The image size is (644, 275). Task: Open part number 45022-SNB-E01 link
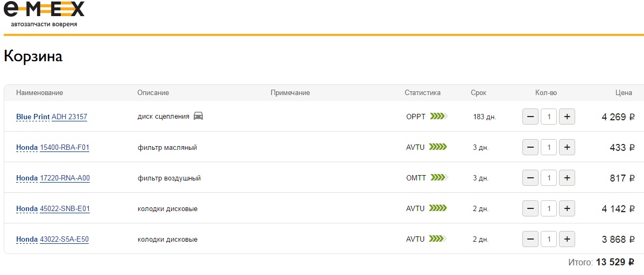pos(65,208)
